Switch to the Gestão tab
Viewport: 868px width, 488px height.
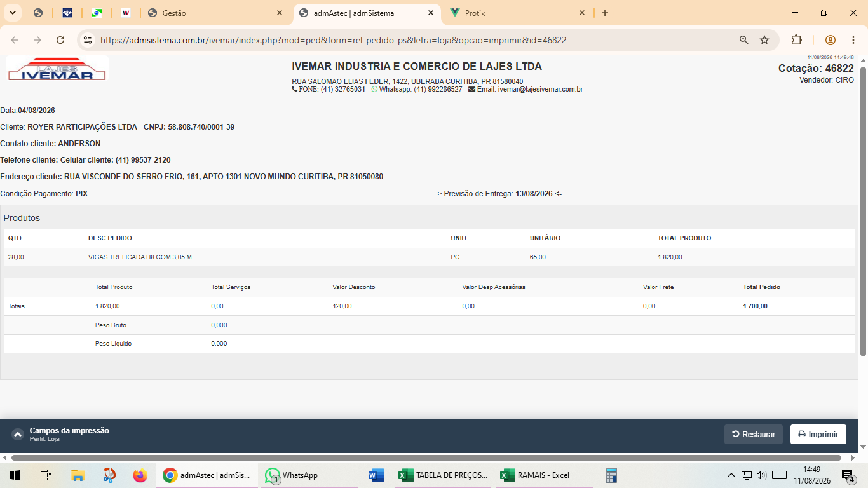[x=216, y=13]
